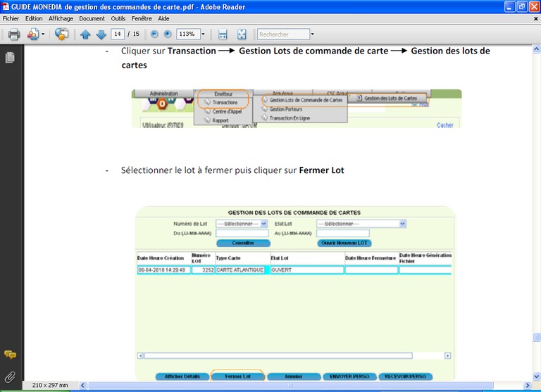Go to the next page with the down arrow
This screenshot has height=392, width=541.
[101, 34]
